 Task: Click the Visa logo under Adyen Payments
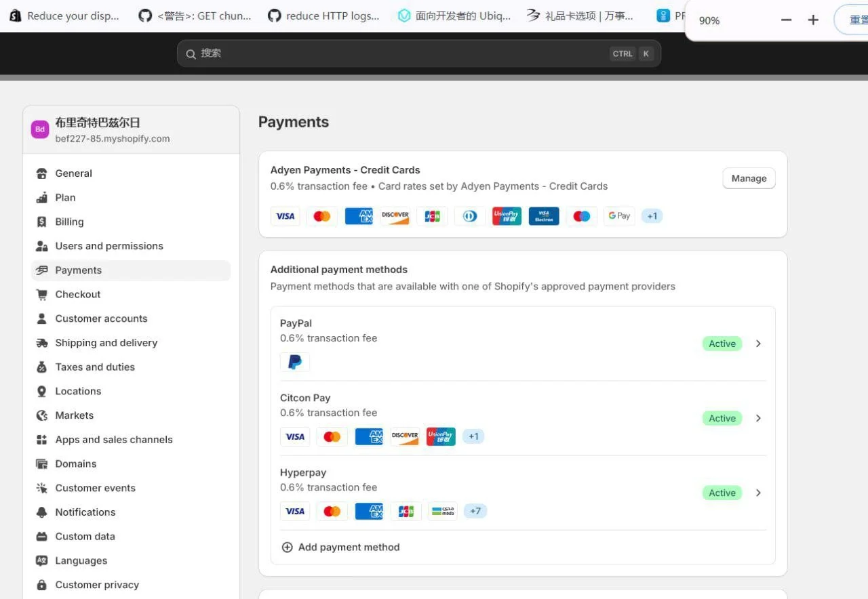pyautogui.click(x=285, y=216)
